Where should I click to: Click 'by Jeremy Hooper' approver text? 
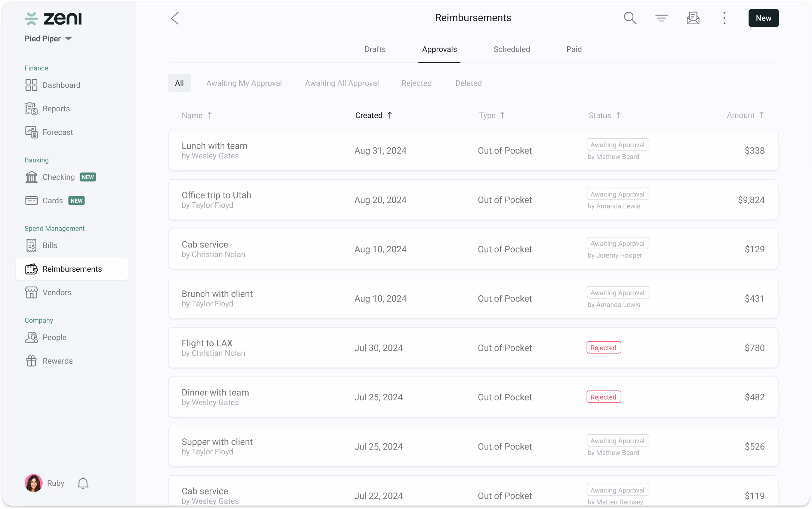tap(615, 255)
